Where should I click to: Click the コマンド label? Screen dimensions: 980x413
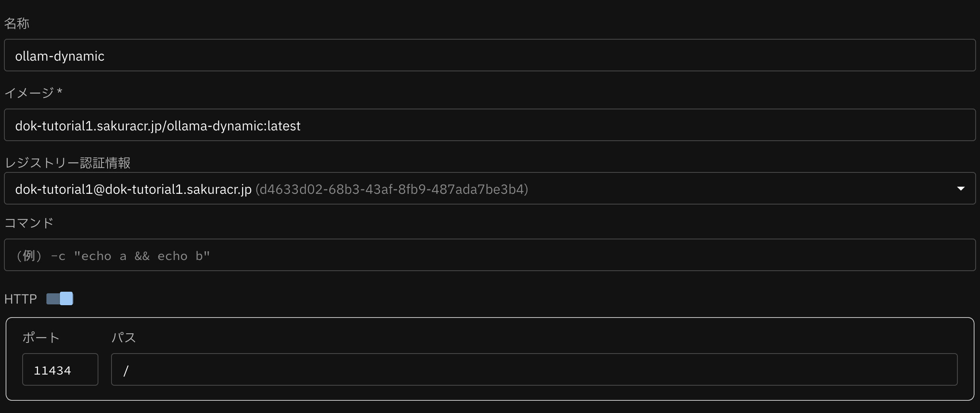tap(29, 223)
